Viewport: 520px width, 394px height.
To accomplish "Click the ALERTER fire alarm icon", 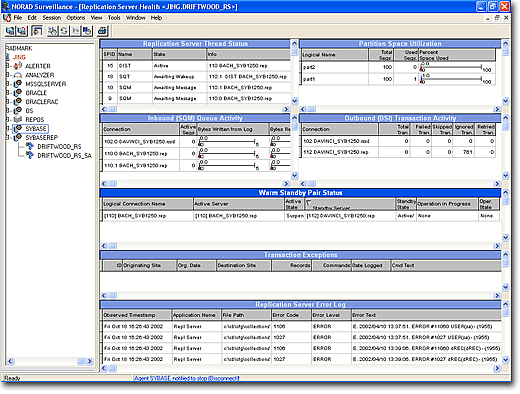I will click(x=18, y=66).
